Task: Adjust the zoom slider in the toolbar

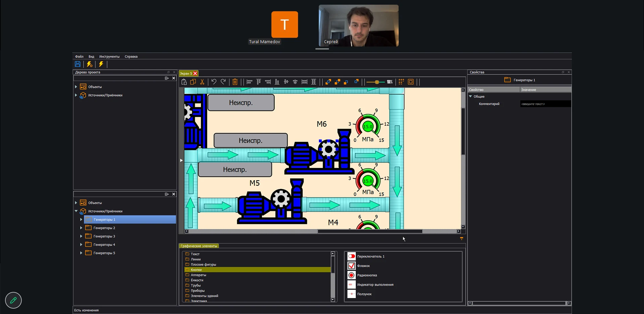Action: pos(377,82)
